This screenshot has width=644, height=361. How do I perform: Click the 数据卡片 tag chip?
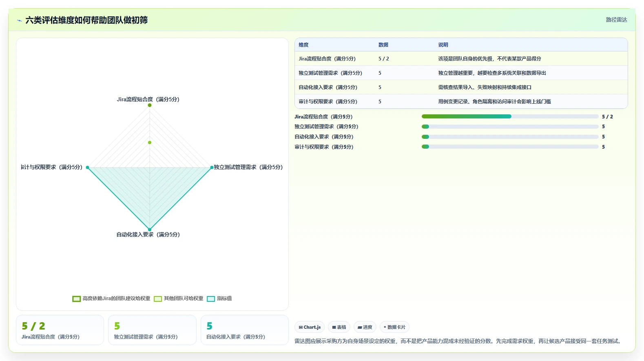[394, 327]
